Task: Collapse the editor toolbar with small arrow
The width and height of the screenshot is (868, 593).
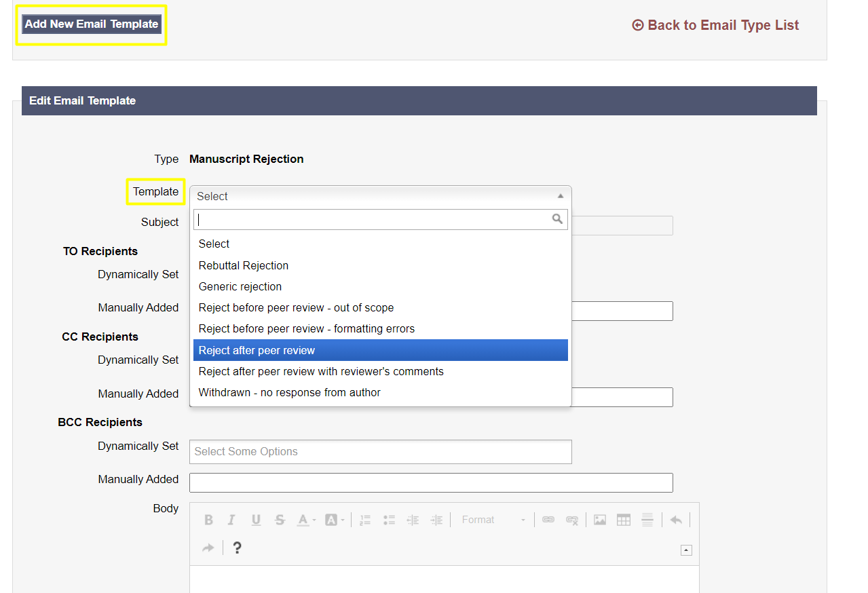Action: 686,550
